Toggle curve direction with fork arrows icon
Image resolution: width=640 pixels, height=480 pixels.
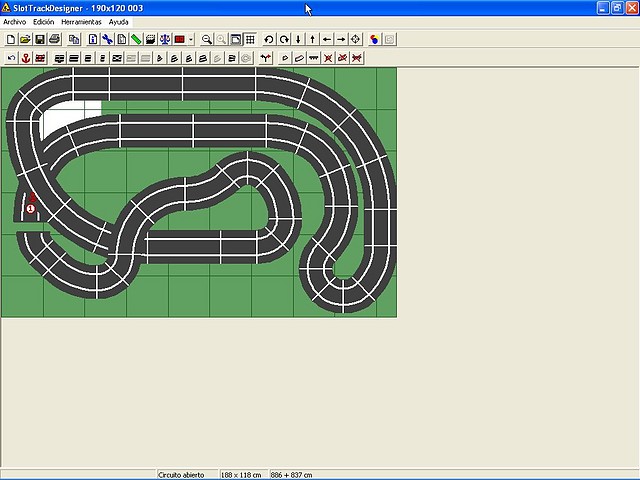click(x=266, y=58)
